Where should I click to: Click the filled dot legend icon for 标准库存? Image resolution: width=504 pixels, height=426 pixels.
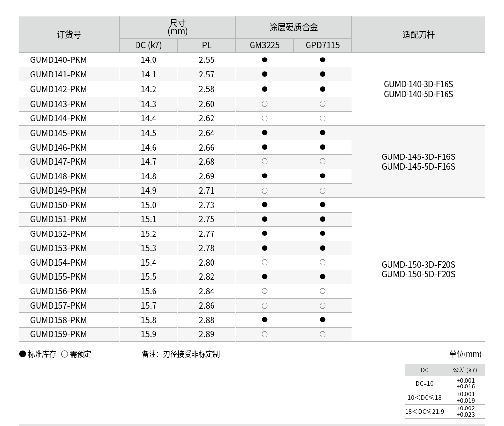click(x=23, y=354)
